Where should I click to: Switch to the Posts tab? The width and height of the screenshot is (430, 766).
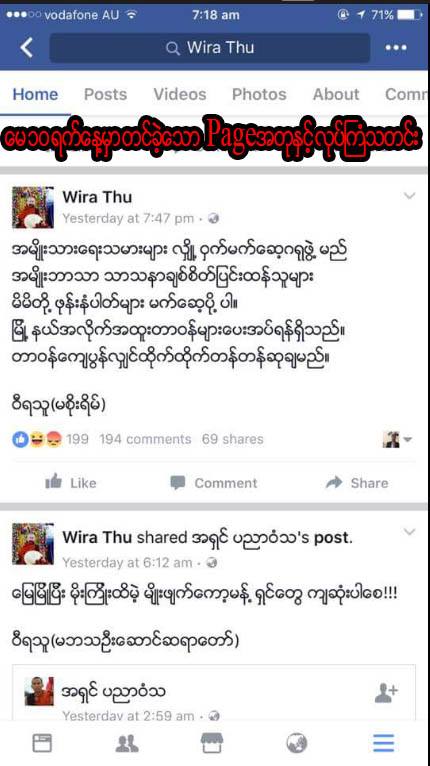tap(106, 94)
